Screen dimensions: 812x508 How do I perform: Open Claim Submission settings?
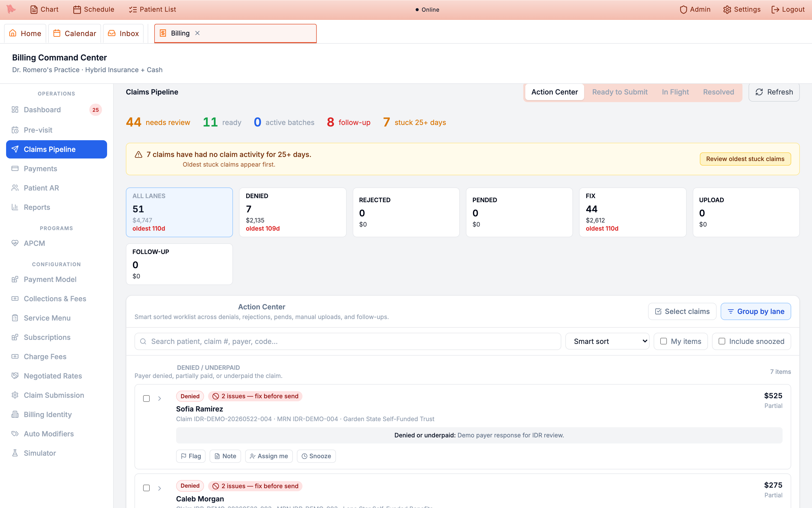pos(56,395)
